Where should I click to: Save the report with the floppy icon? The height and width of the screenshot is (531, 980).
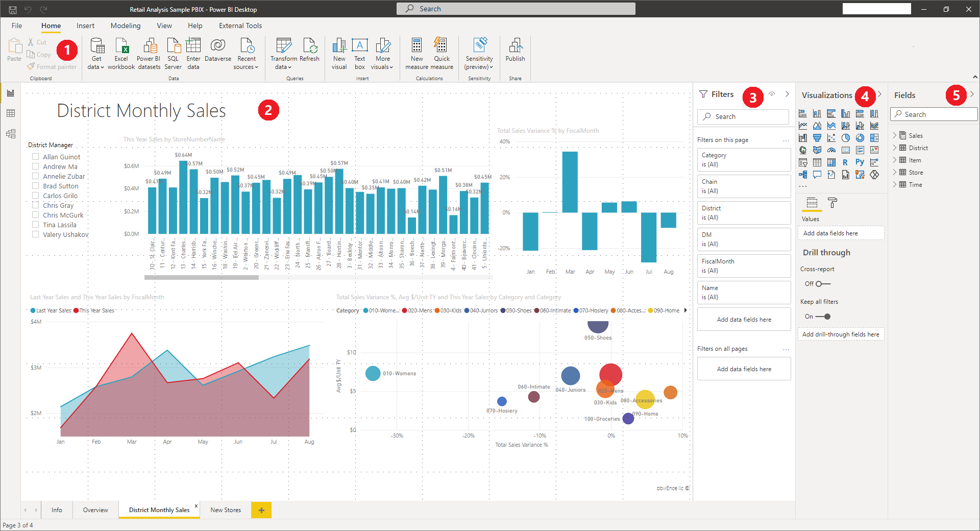[x=13, y=9]
